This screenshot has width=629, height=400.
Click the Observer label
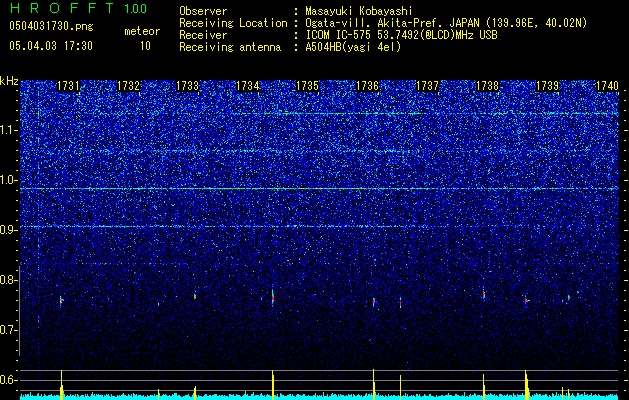point(203,11)
